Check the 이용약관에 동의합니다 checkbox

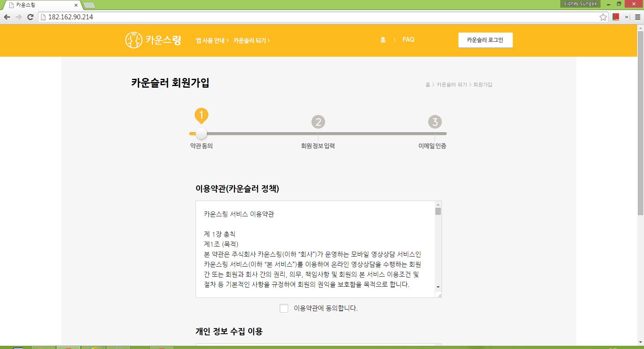284,308
